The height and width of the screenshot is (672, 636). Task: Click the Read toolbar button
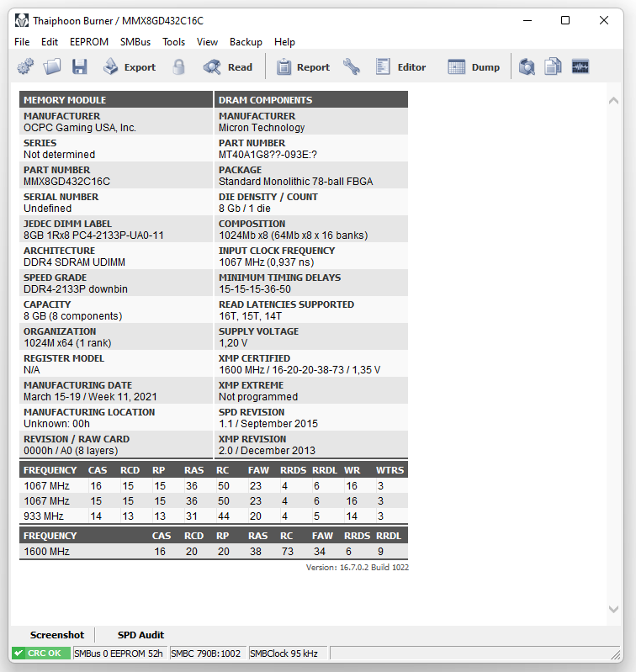(x=228, y=66)
